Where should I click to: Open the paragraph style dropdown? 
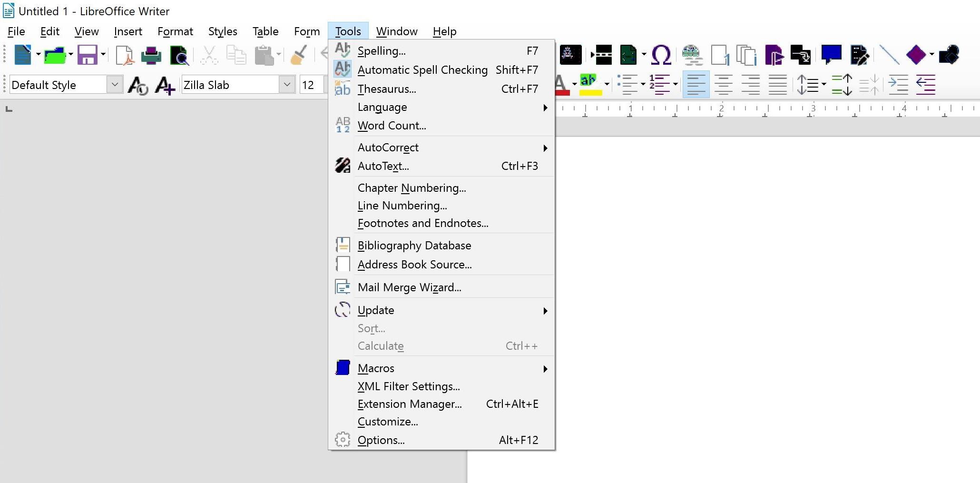(114, 84)
